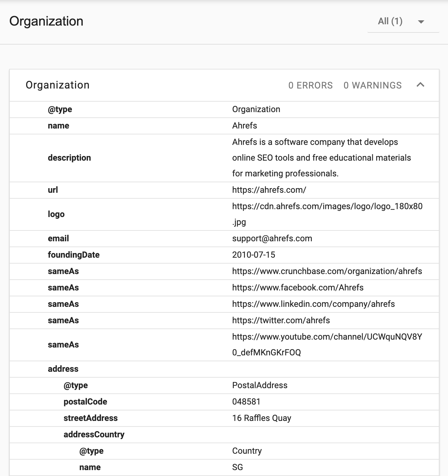Select the address property row
Viewport: 448px width, 476px height.
63,369
